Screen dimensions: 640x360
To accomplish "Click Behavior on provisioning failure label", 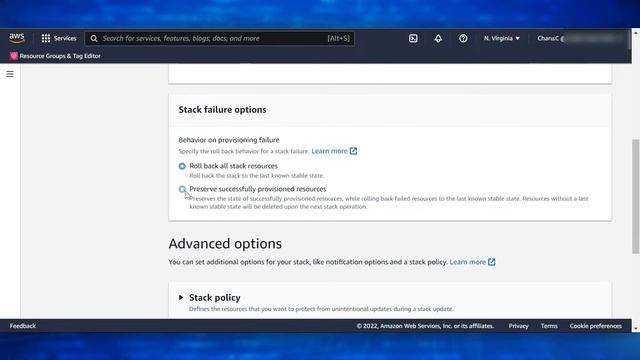I will tap(229, 140).
